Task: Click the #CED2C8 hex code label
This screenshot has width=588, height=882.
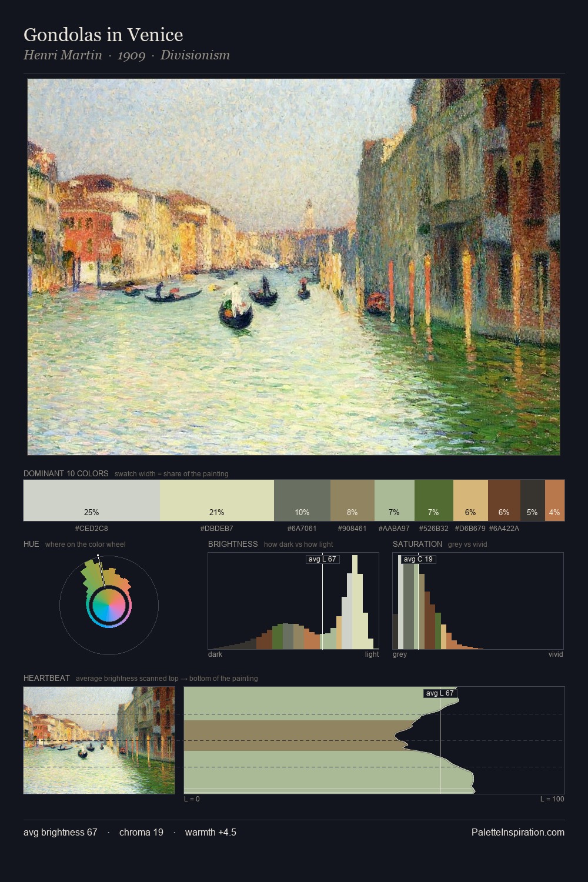Action: pos(92,529)
